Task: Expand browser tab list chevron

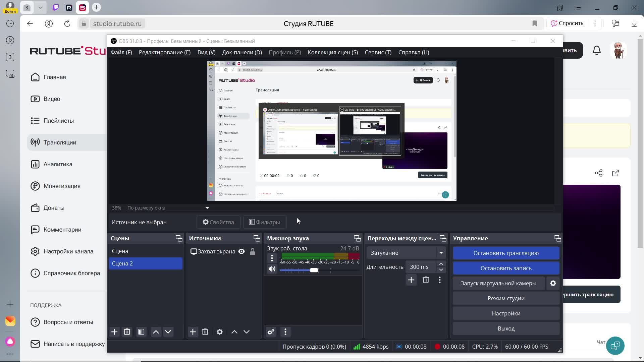Action: click(x=40, y=7)
